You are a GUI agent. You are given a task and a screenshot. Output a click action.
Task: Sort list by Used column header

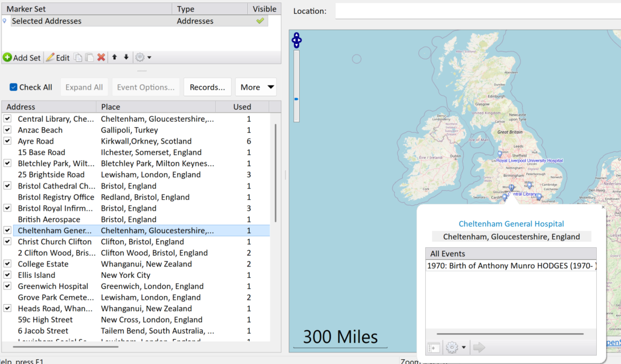click(242, 107)
